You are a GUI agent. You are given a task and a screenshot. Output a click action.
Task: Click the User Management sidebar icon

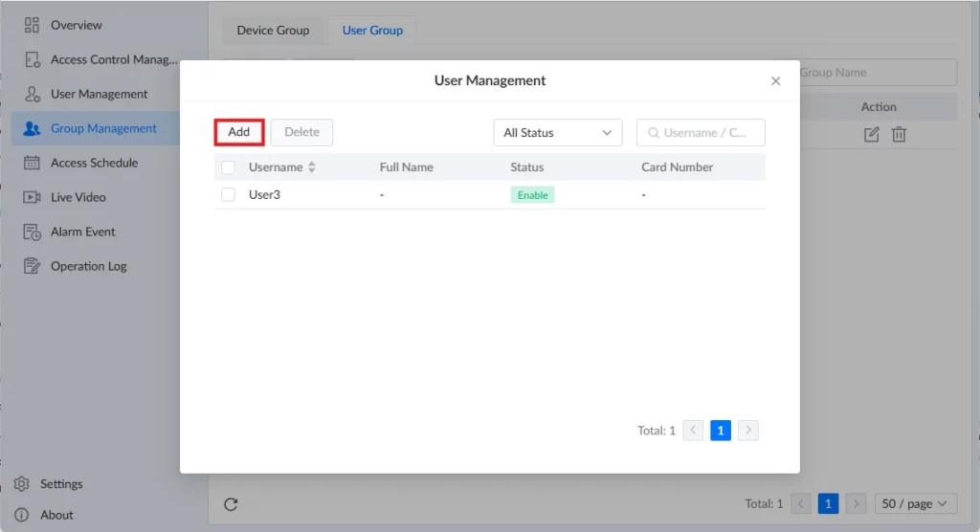[32, 94]
